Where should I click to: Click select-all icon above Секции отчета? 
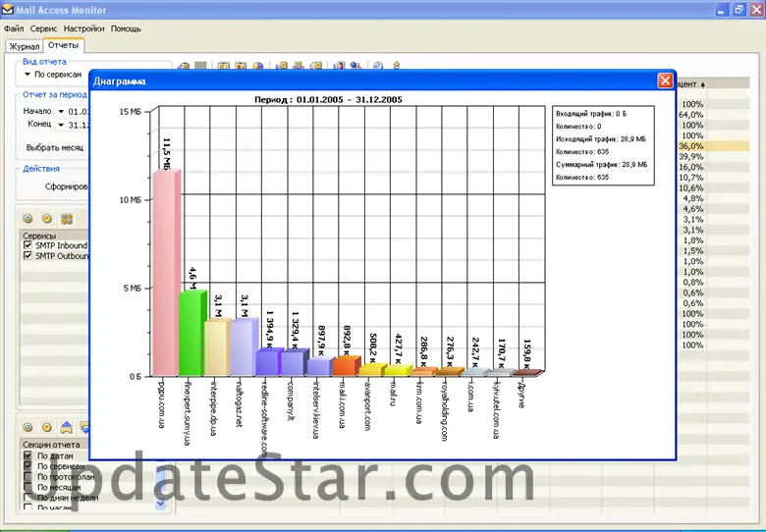point(27,427)
